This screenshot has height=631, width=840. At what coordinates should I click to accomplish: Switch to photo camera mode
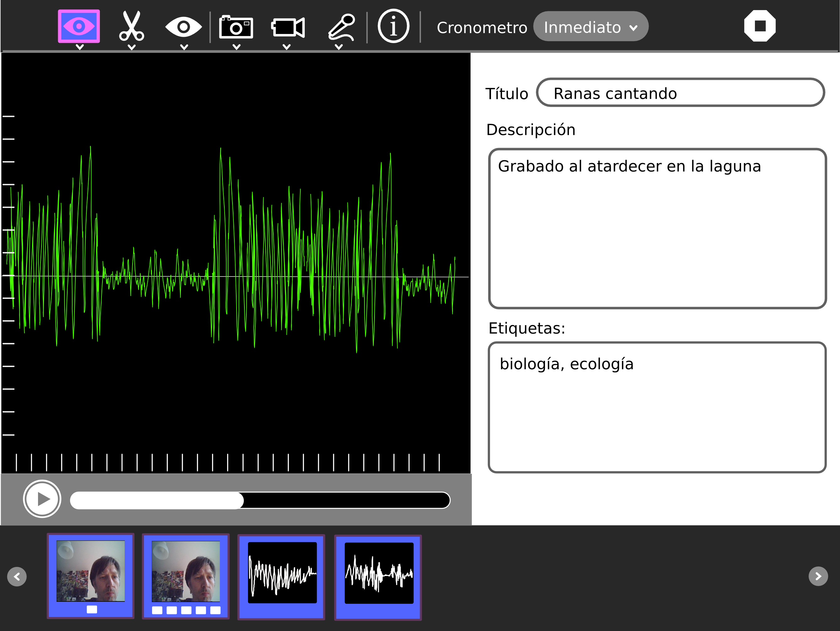[x=236, y=27]
